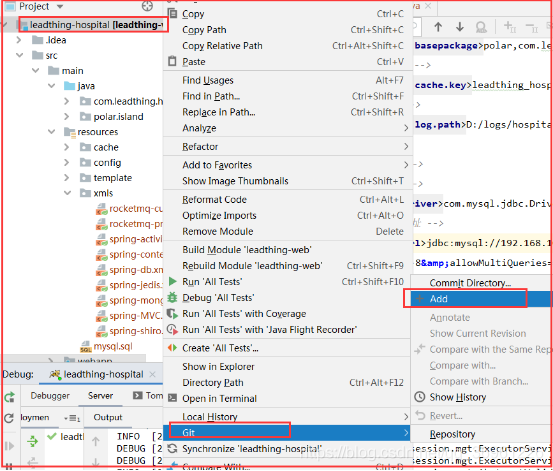The height and width of the screenshot is (471, 553).
Task: Click the up arrow previous occurrence icon
Action: click(438, 27)
